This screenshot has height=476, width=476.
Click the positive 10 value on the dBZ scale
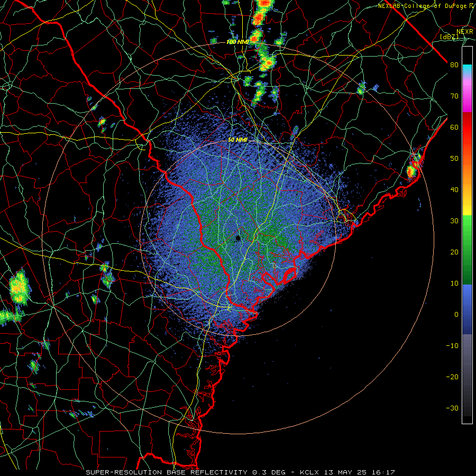(454, 283)
